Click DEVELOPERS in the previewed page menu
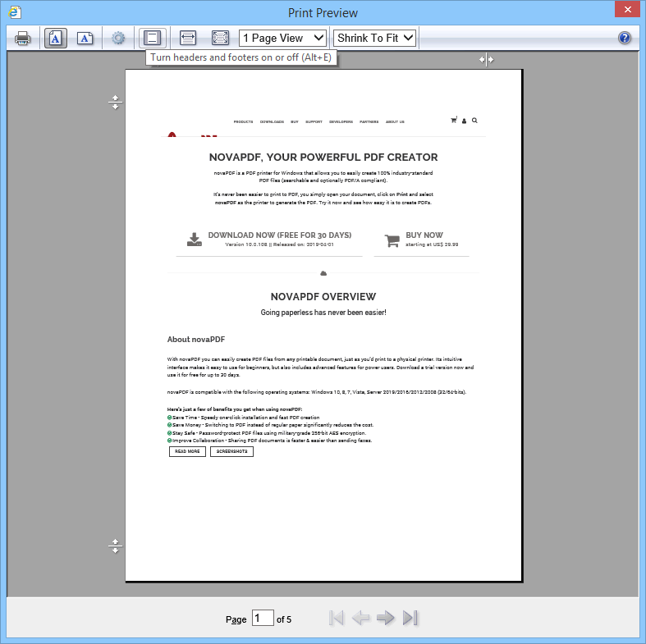This screenshot has width=646, height=644. (x=341, y=122)
